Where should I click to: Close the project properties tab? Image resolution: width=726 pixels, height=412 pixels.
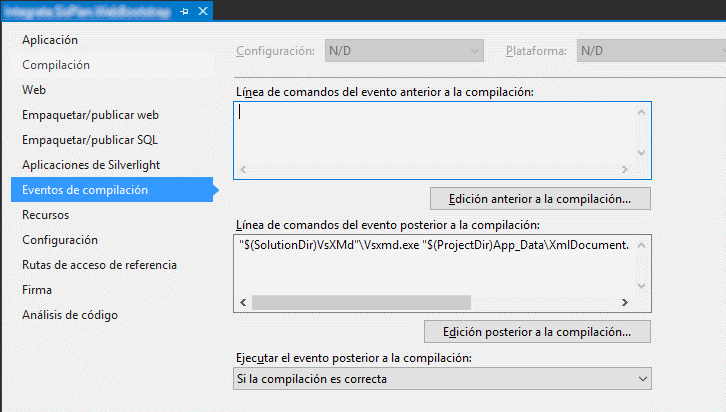click(x=203, y=11)
